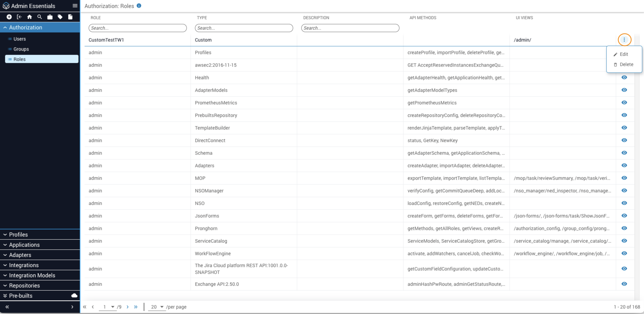
Task: Select Edit from the context menu
Action: pyautogui.click(x=623, y=54)
